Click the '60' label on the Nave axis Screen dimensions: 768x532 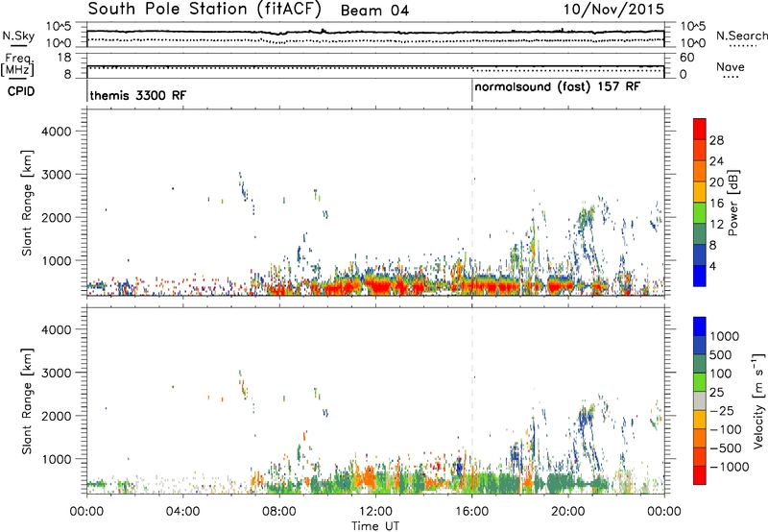pyautogui.click(x=686, y=58)
